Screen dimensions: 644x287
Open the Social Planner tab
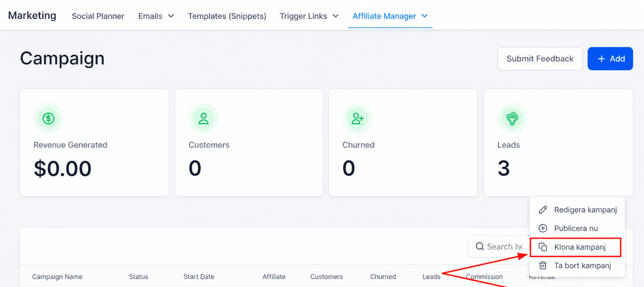click(x=98, y=16)
